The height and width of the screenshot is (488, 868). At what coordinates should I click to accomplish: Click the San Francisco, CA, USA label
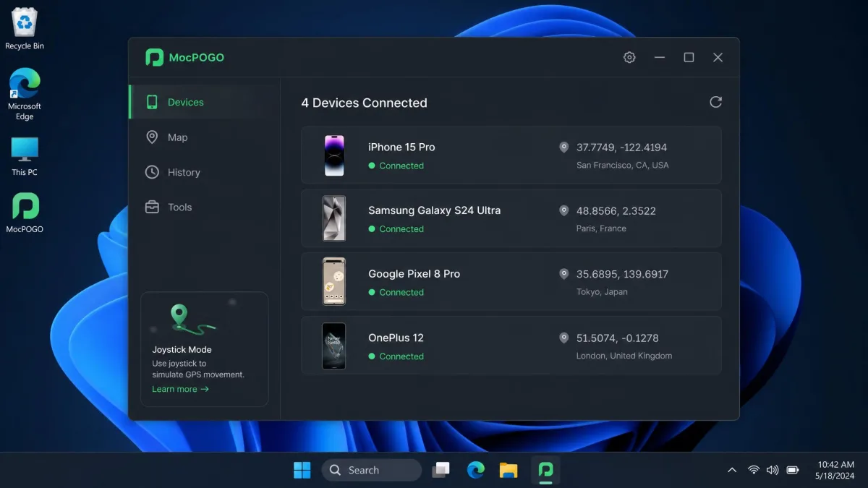[622, 165]
